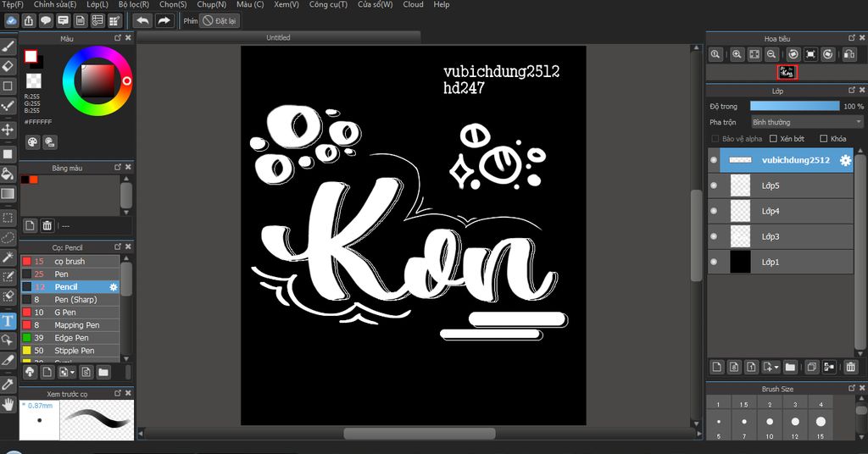Screen dimensions: 868x454
Task: Select the Brush tool in left toolbar
Action: click(x=8, y=46)
